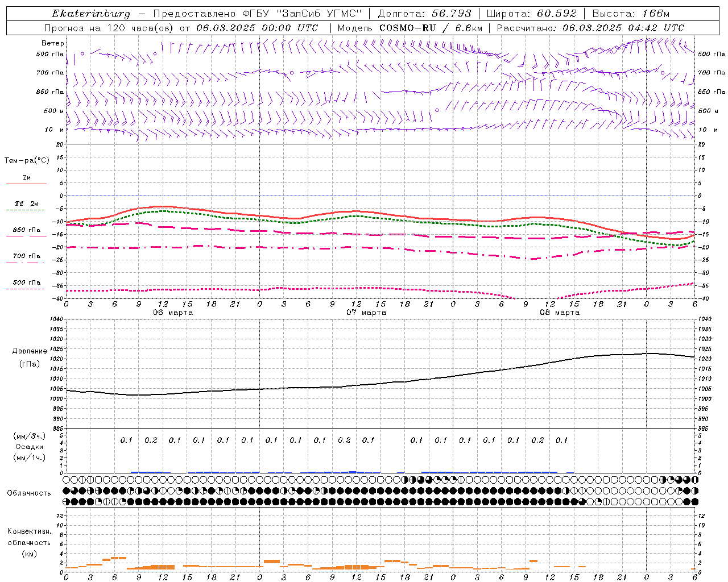Screen dimensions: 728x582
Task: Click the Модель COSMO-RU / 6.6км label
Action: (x=410, y=28)
